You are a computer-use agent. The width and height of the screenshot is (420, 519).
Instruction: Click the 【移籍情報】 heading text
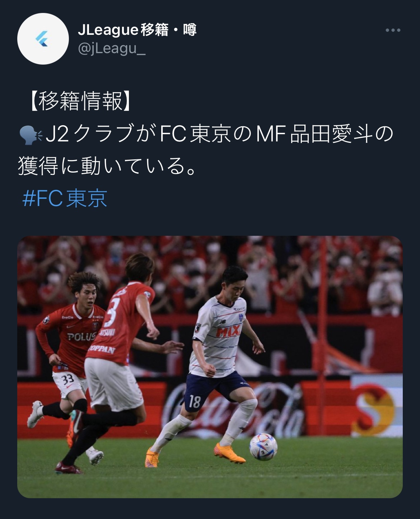coord(81,101)
